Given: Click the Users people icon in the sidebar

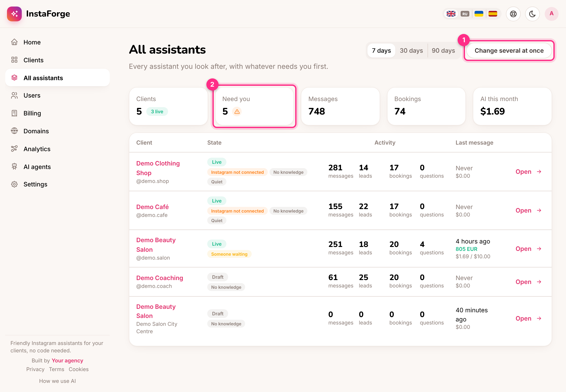Looking at the screenshot, I should click(x=14, y=95).
